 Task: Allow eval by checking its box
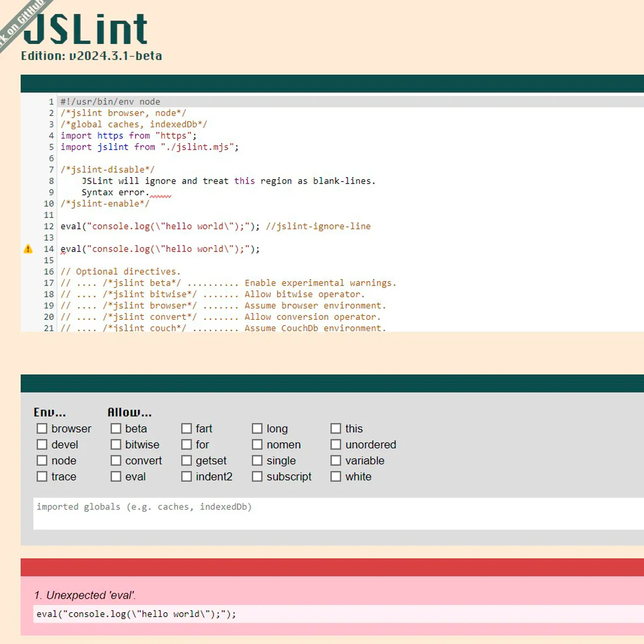116,477
